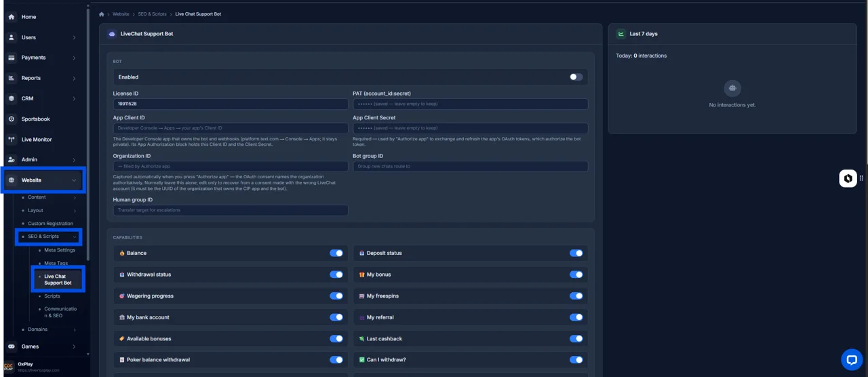Disable the Deposit status capability
868x377 pixels.
(x=576, y=253)
